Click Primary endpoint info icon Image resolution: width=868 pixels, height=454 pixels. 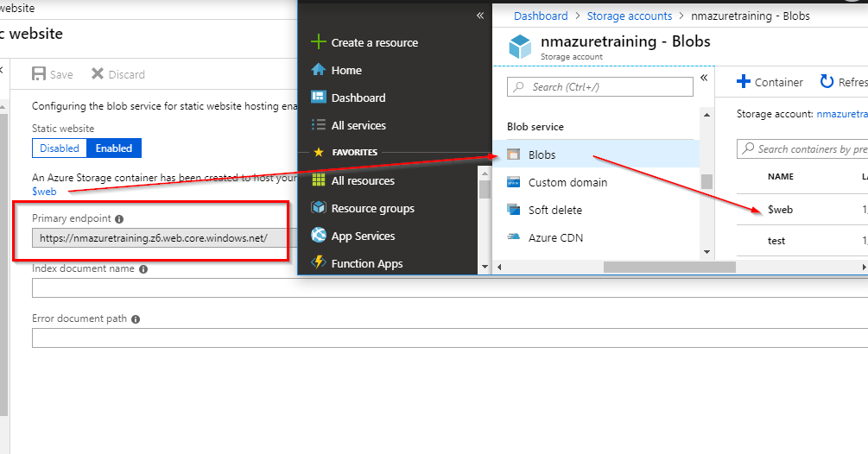tap(119, 219)
